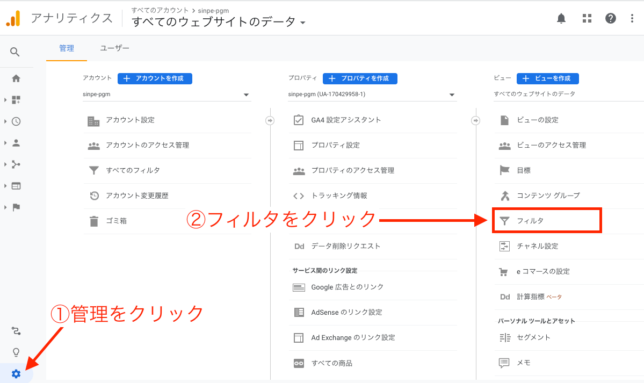644x383 pixels.
Task: Click the メモ speech bubble icon
Action: pos(504,363)
